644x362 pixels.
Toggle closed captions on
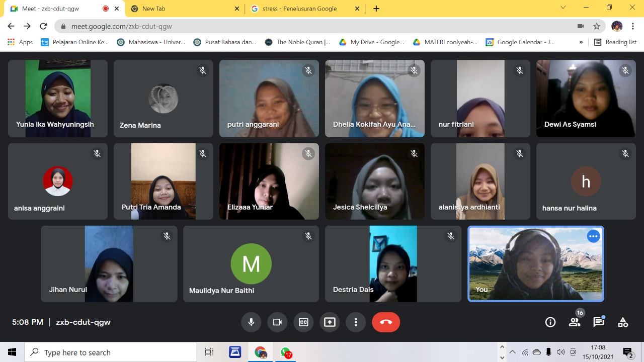[303, 322]
